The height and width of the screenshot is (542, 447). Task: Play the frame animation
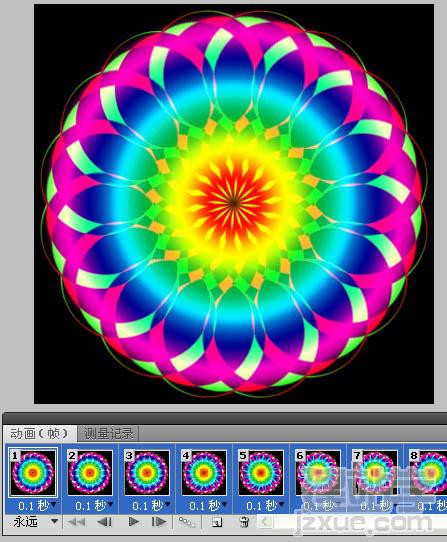click(133, 521)
